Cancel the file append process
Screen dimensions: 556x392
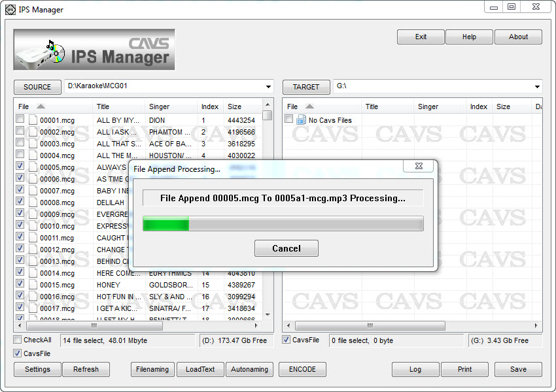pos(286,248)
